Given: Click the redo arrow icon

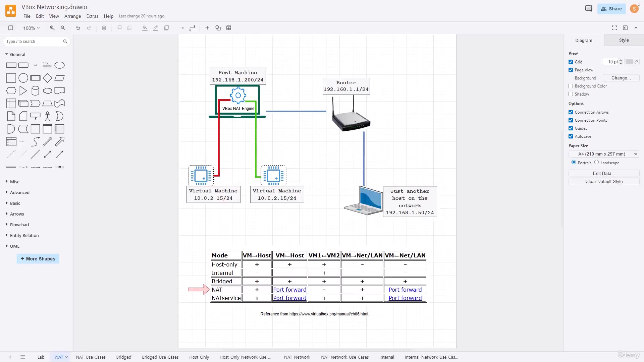Looking at the screenshot, I should tap(89, 28).
